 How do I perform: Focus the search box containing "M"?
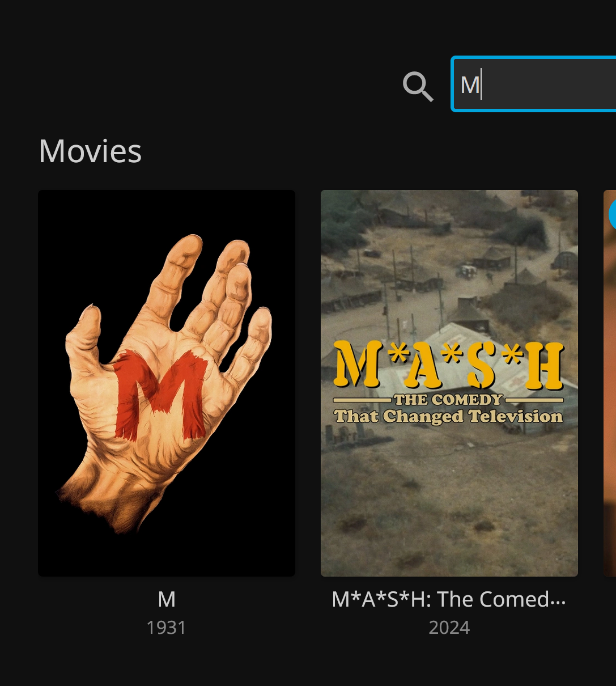point(534,84)
